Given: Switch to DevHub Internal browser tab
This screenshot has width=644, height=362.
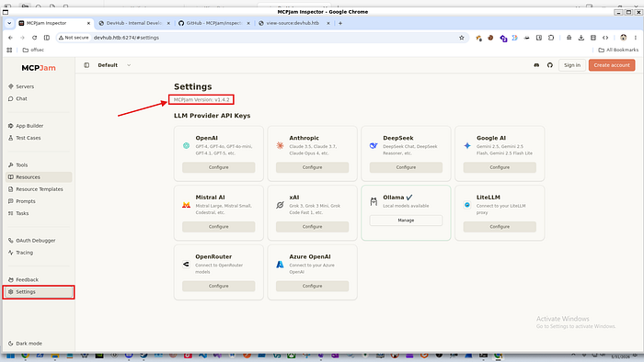Looking at the screenshot, I should click(x=134, y=23).
